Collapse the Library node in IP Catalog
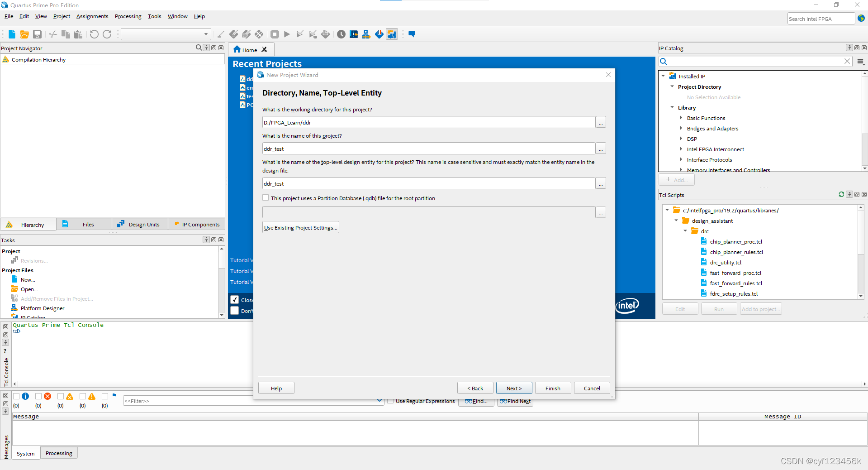This screenshot has height=470, width=868. [x=672, y=107]
